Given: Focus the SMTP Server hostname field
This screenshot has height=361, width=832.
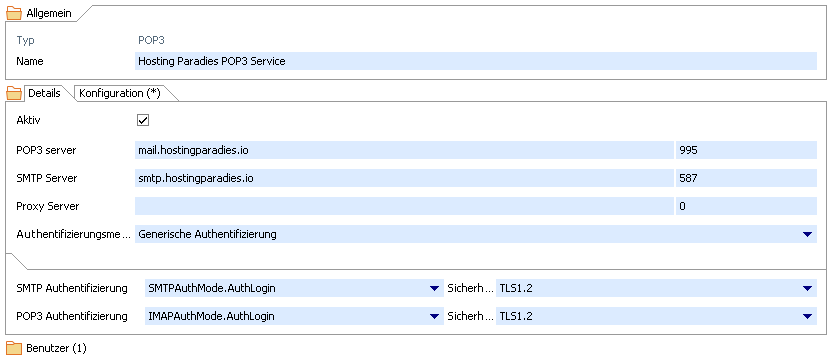Looking at the screenshot, I should [x=404, y=178].
